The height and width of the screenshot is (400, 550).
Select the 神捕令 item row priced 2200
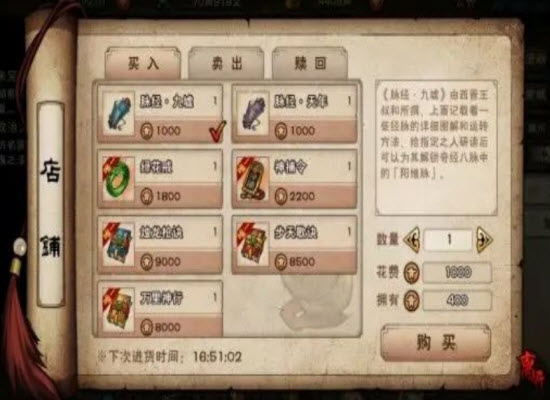click(295, 179)
